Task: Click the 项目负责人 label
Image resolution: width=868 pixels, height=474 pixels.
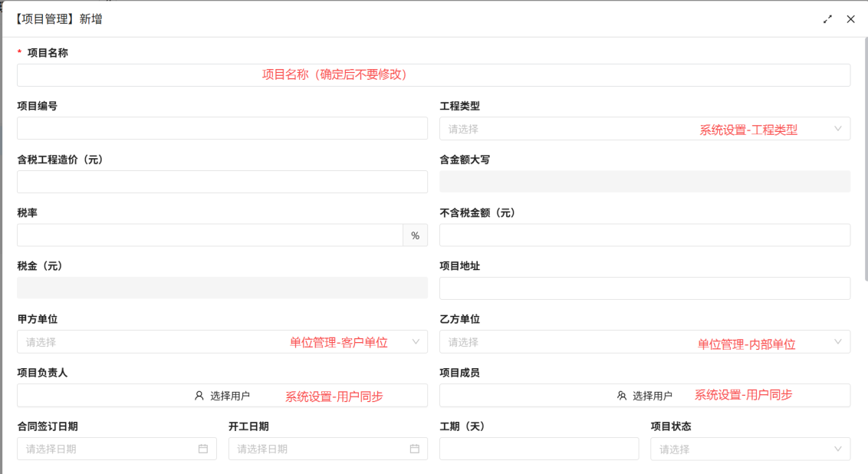Action: (42, 373)
